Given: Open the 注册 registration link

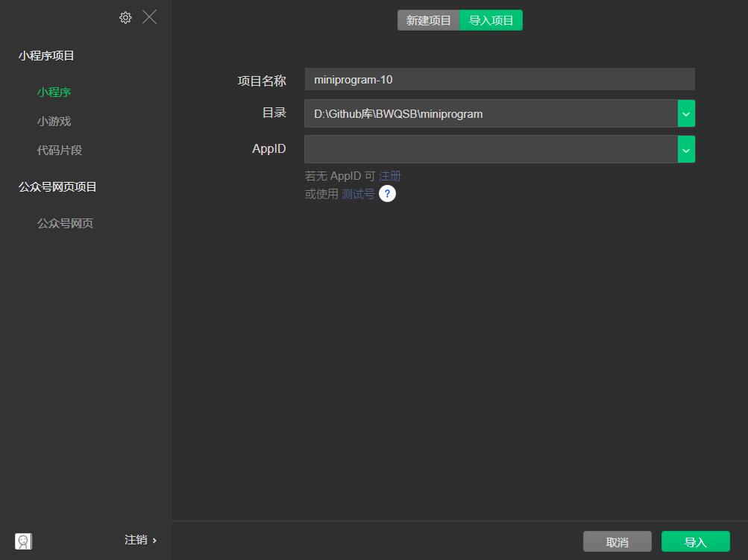Looking at the screenshot, I should (x=390, y=176).
